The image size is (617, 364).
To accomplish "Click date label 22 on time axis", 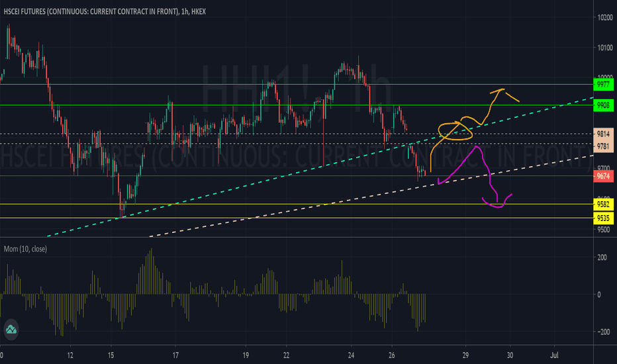I will click(286, 355).
